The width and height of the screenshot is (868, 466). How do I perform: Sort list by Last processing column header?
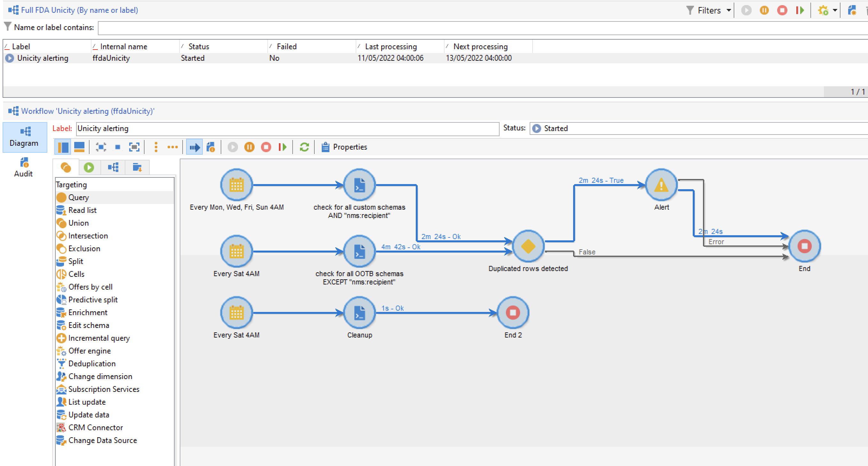pyautogui.click(x=391, y=46)
